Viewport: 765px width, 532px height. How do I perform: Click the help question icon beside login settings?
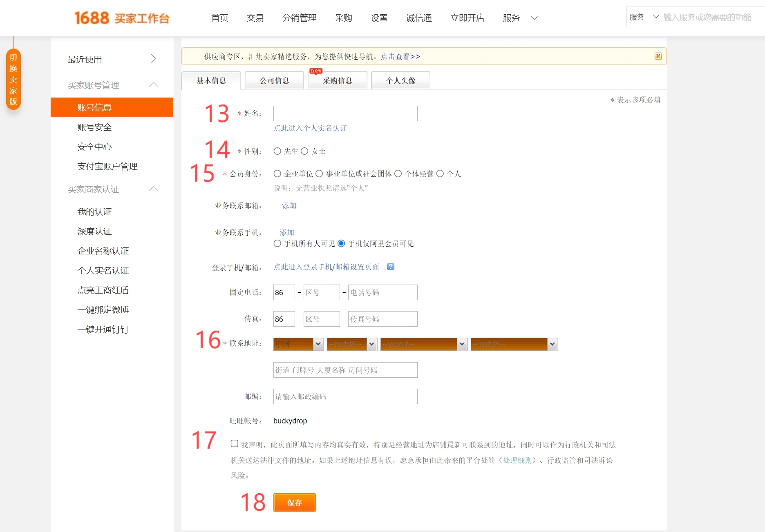pos(391,267)
